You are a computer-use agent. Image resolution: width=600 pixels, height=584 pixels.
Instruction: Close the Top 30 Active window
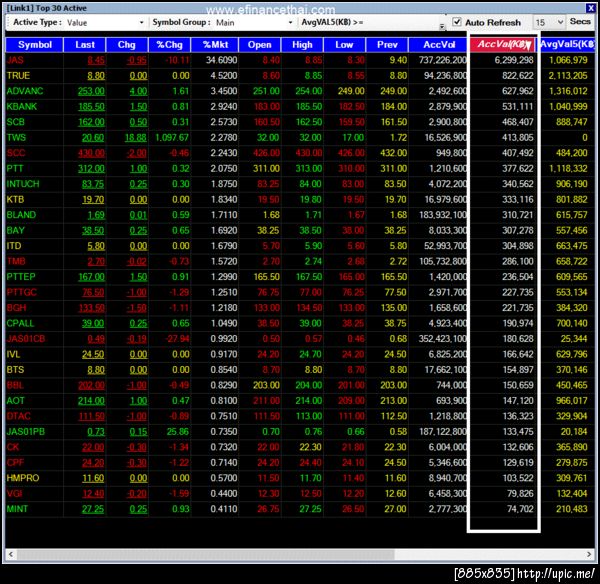[x=590, y=8]
